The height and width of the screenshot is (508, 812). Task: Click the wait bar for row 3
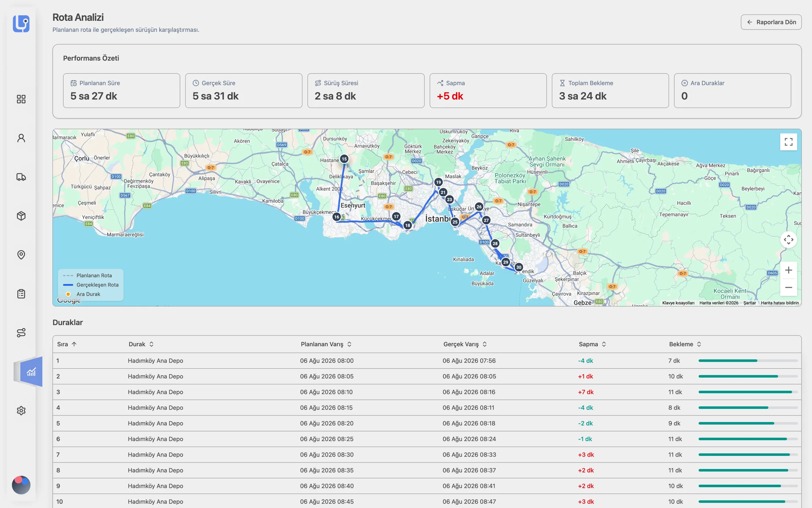point(748,392)
